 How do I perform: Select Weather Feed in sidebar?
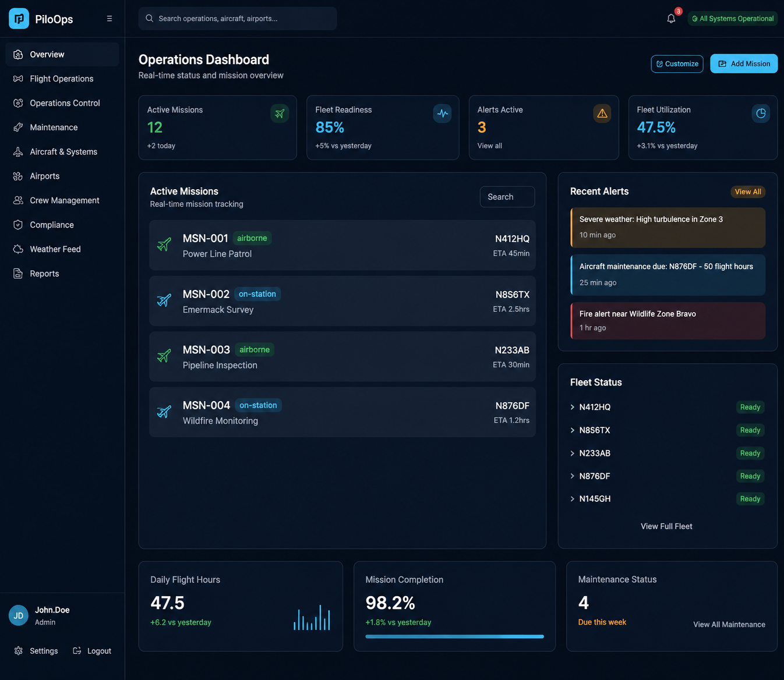[62, 249]
